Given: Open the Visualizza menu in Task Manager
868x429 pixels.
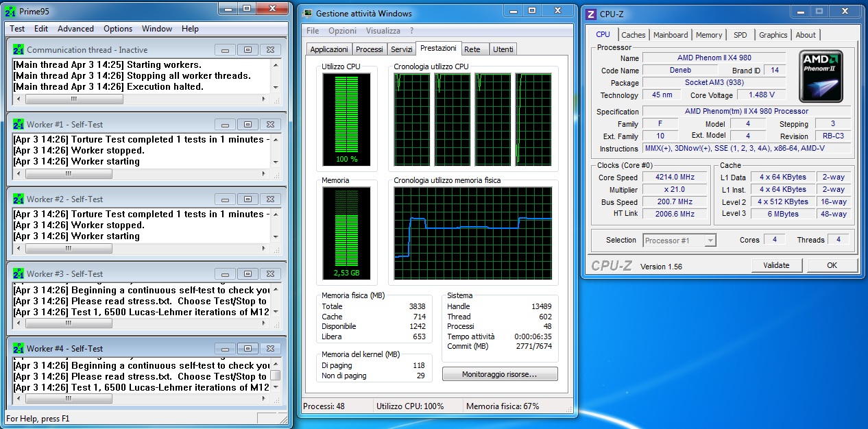Looking at the screenshot, I should click(383, 31).
